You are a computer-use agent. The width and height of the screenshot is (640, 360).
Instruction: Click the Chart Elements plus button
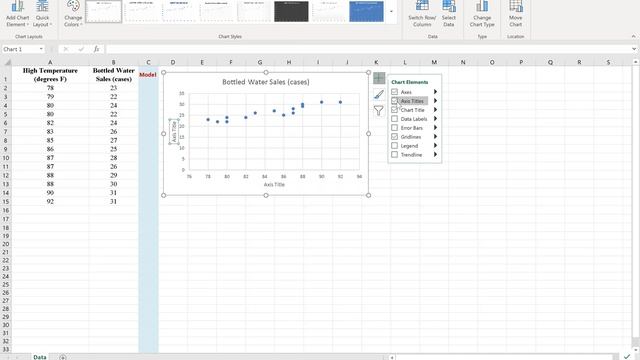tap(379, 78)
